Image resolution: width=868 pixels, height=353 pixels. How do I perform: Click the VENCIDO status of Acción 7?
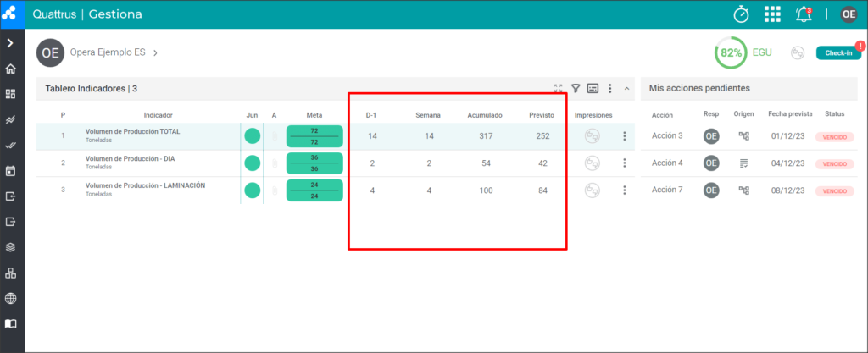point(834,191)
